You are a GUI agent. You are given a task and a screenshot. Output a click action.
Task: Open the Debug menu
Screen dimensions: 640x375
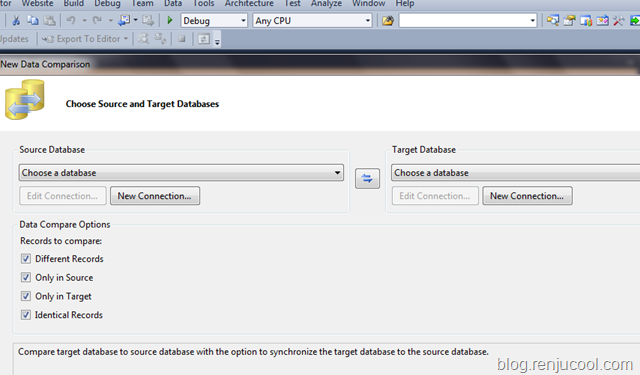(107, 4)
